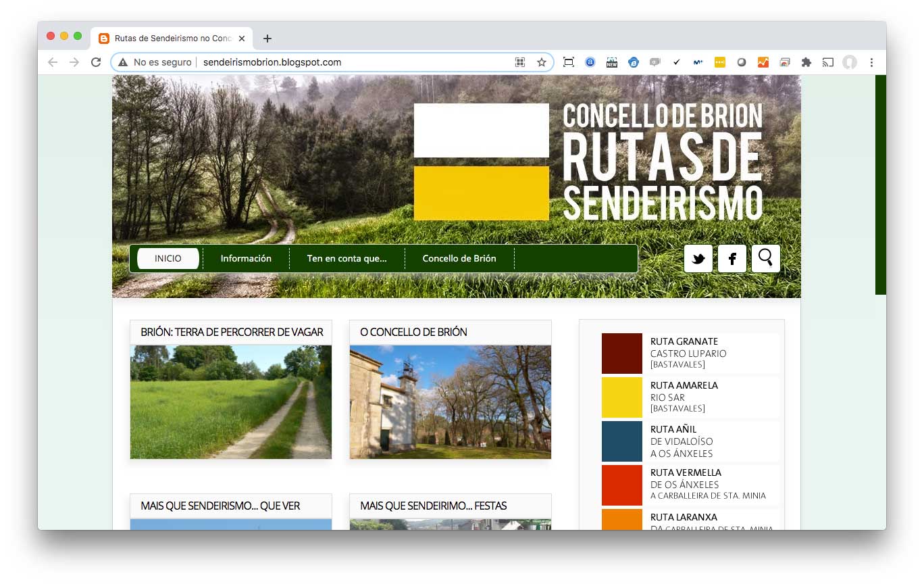This screenshot has width=924, height=584.
Task: Click the stacked-images extension icon
Action: coord(785,62)
